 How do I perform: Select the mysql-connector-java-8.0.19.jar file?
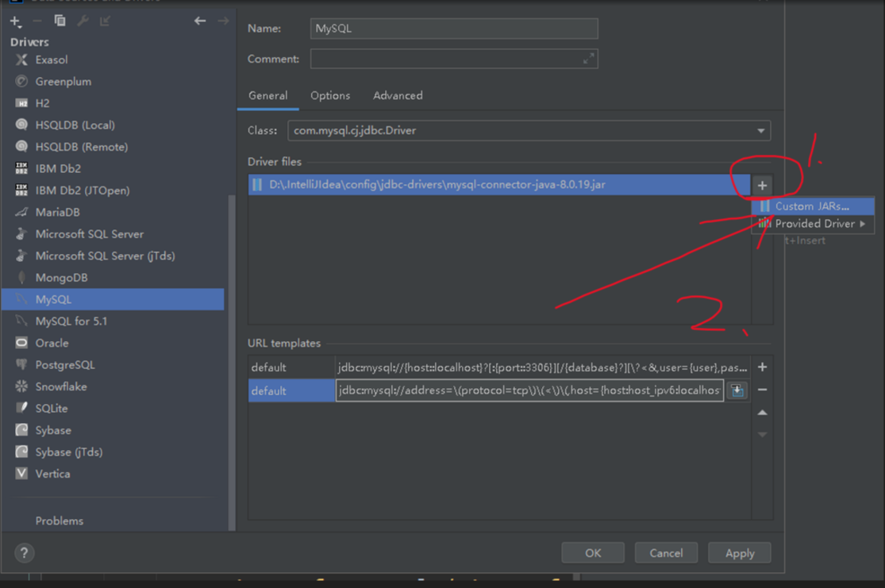499,185
